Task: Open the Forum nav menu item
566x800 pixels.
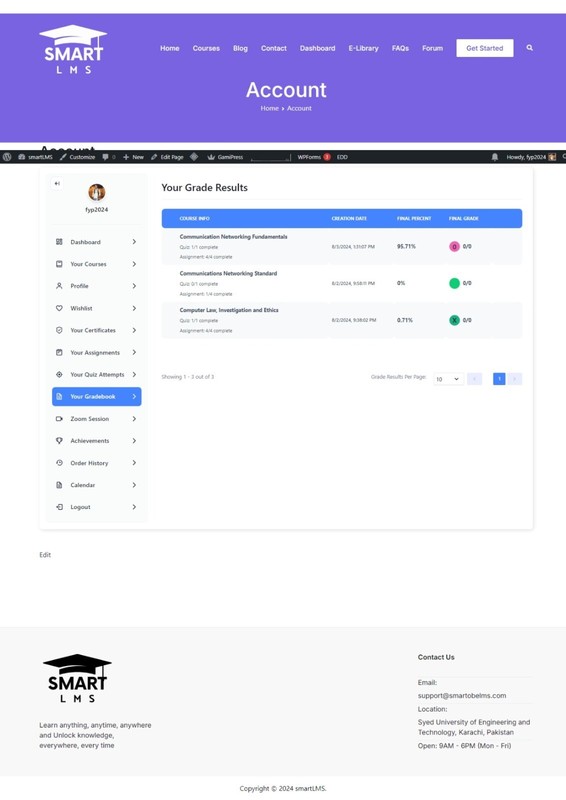Action: [x=432, y=48]
